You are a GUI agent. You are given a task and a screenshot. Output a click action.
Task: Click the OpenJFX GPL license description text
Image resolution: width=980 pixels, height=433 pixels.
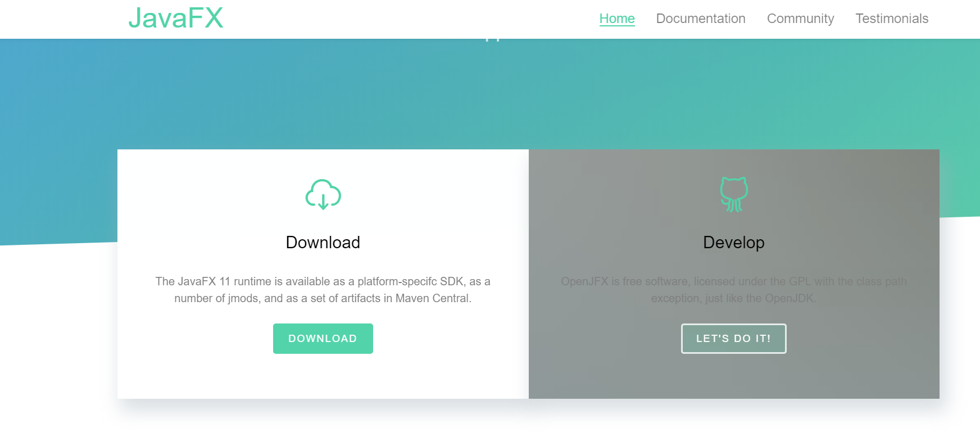[x=734, y=290]
